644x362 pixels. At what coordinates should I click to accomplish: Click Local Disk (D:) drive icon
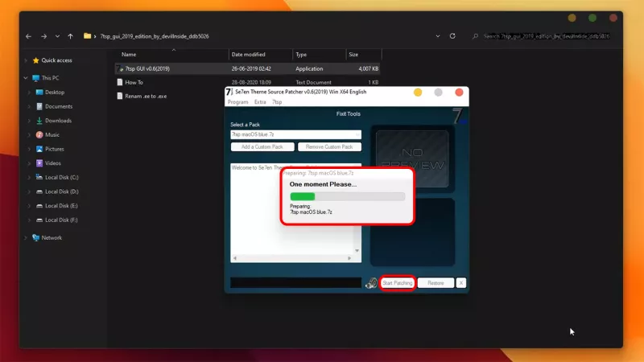click(x=39, y=191)
